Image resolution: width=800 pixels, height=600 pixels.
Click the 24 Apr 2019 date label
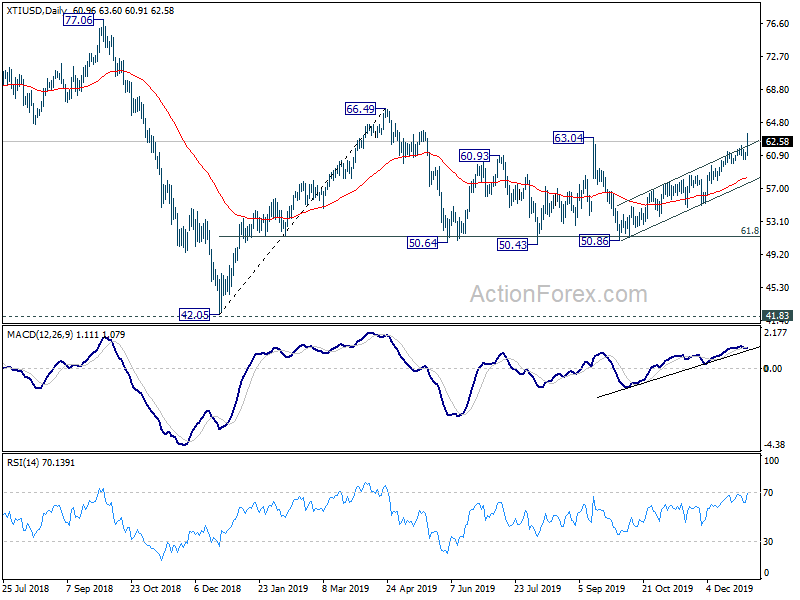411,588
